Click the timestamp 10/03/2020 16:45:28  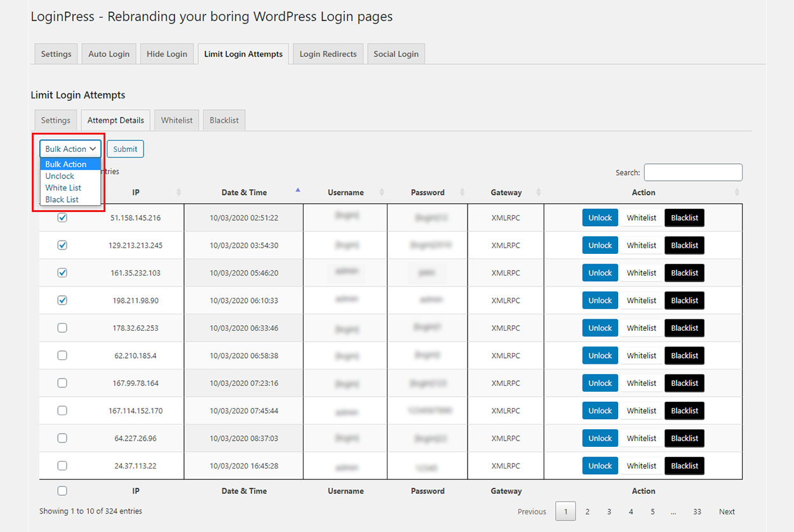click(x=244, y=466)
